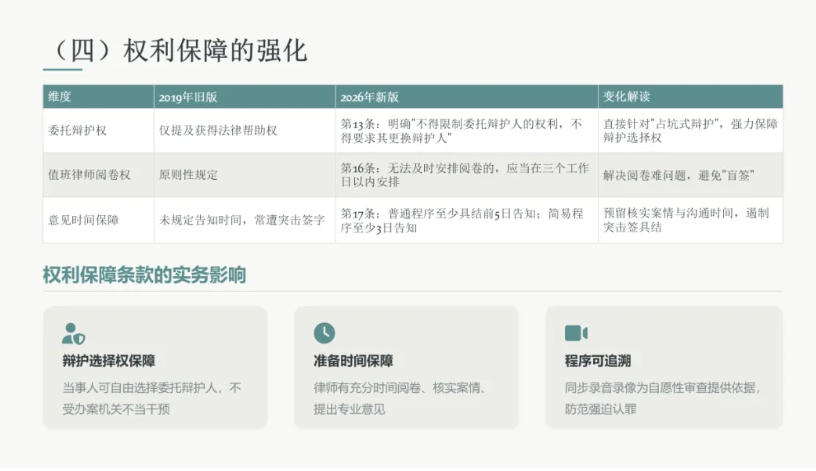Click the clock icon
The image size is (816, 471).
(324, 333)
